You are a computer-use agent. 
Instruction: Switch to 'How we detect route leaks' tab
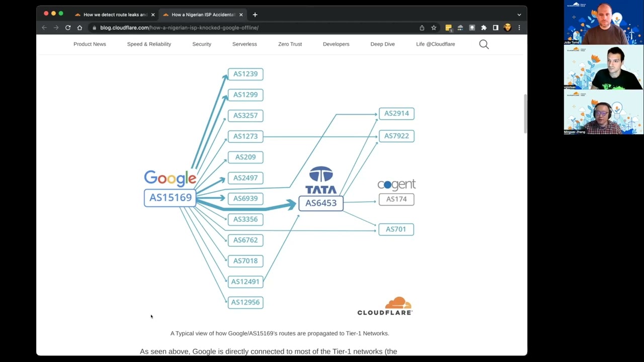[x=115, y=15]
